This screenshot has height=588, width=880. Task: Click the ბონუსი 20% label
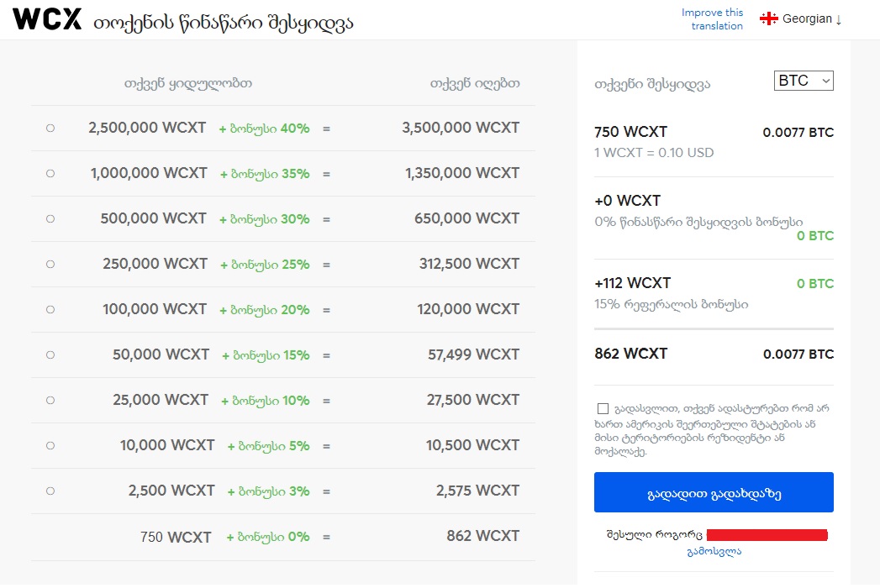[x=265, y=310]
